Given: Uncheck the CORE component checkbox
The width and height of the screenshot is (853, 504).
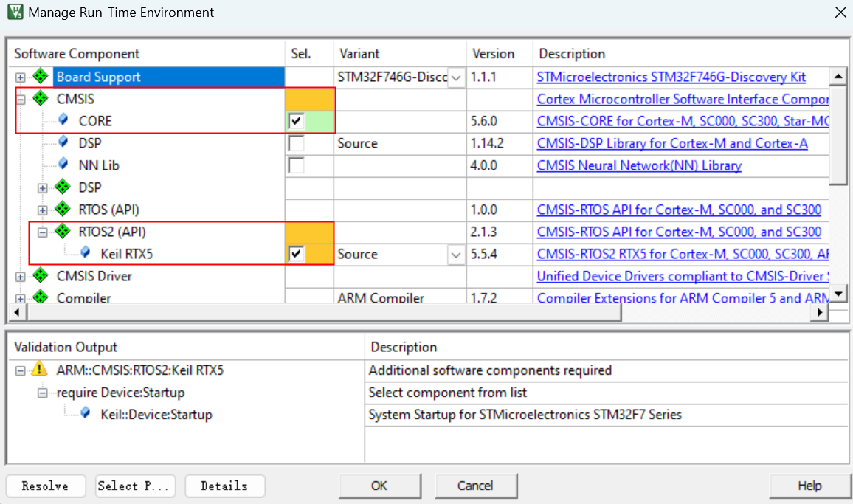Looking at the screenshot, I should tap(296, 121).
